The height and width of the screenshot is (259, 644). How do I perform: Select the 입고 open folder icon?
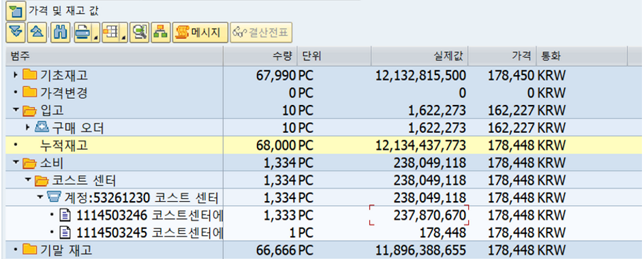[x=29, y=110]
